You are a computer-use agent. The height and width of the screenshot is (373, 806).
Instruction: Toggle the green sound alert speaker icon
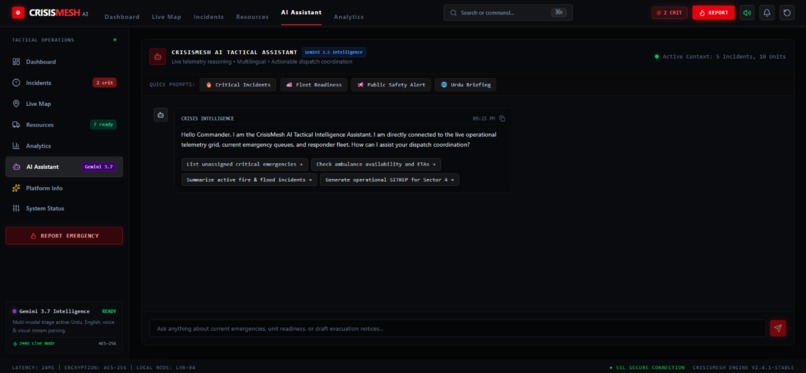747,13
